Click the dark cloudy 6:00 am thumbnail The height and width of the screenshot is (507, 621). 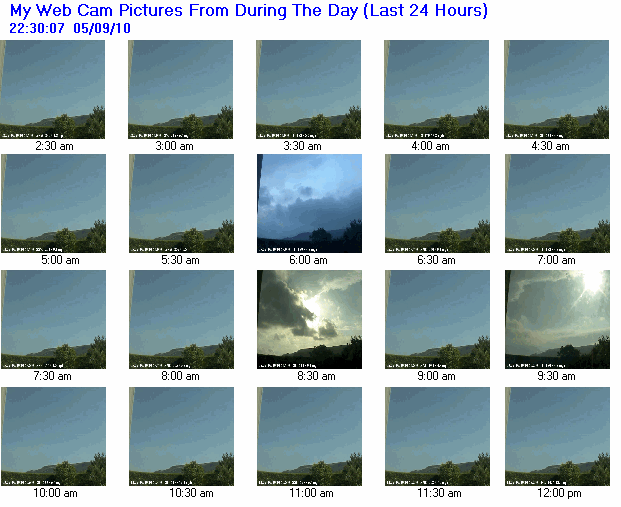point(309,204)
